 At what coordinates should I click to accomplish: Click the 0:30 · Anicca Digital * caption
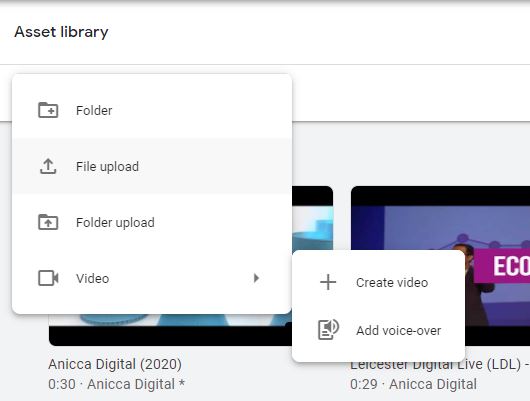117,384
